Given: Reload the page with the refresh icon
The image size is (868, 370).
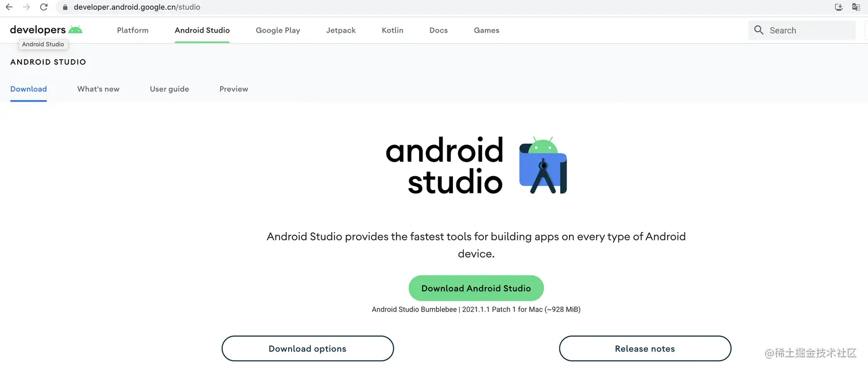Looking at the screenshot, I should [x=44, y=7].
